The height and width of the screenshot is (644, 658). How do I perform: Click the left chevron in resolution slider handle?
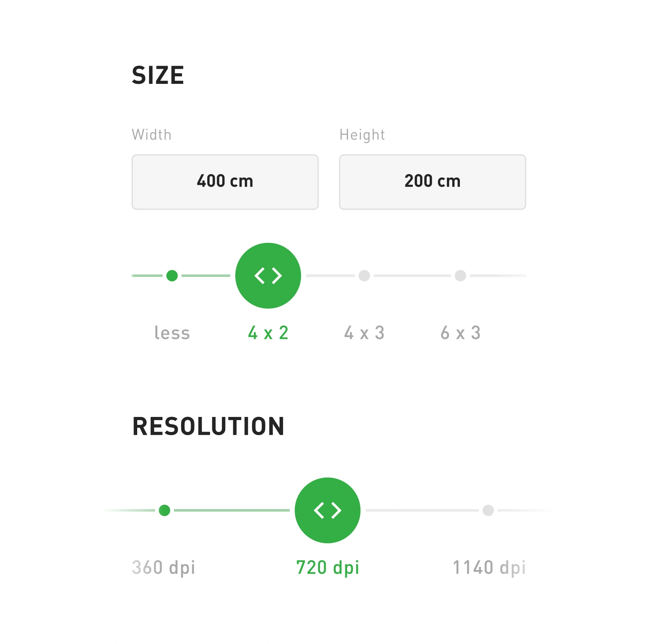click(319, 510)
